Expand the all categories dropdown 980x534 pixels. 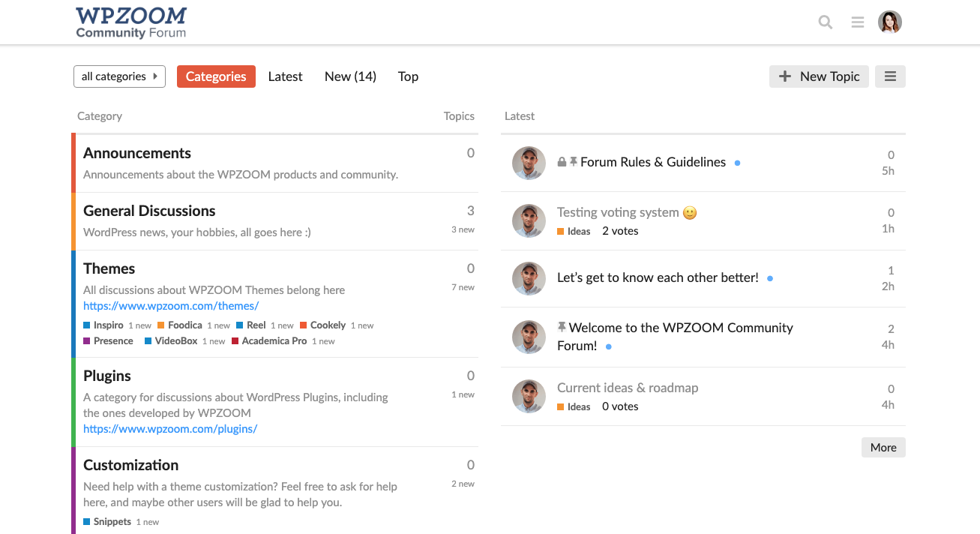pos(119,76)
